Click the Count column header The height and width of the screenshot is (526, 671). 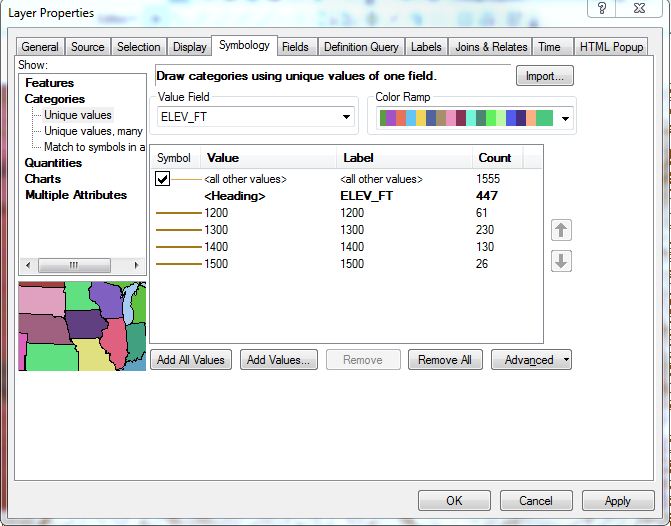(497, 158)
